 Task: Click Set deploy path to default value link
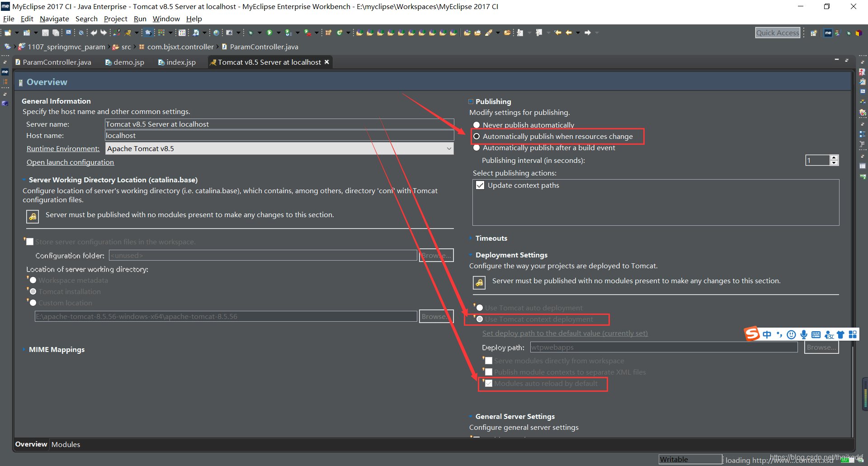[565, 333]
